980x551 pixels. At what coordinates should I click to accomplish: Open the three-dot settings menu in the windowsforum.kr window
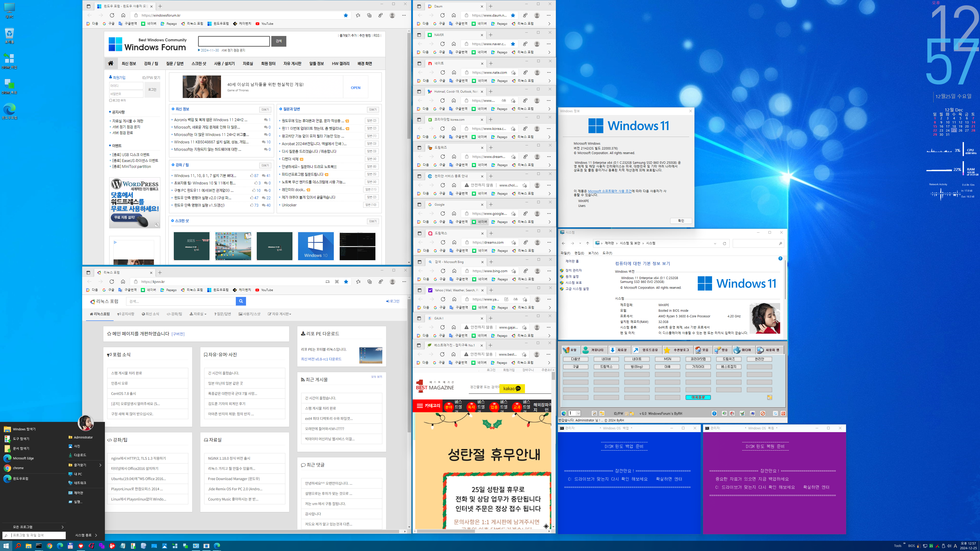[x=404, y=15]
